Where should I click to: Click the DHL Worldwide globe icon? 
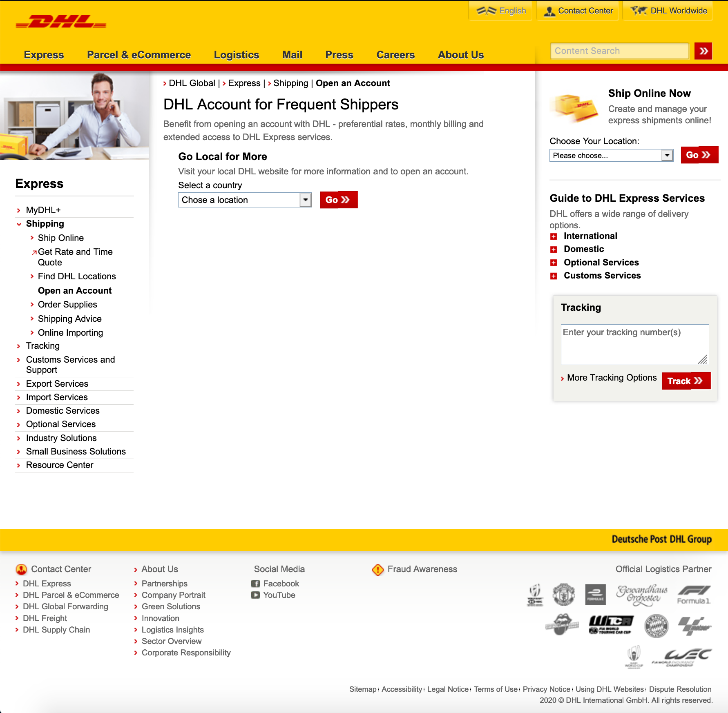coord(639,10)
